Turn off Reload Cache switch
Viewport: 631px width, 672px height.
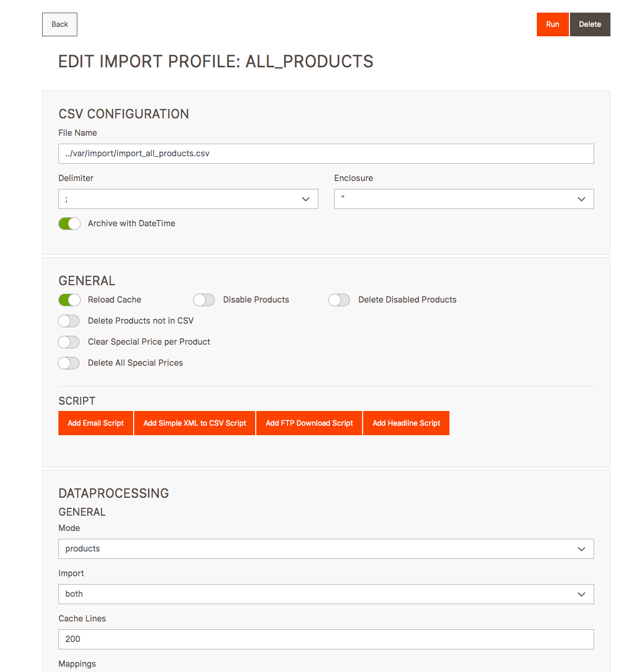tap(69, 300)
